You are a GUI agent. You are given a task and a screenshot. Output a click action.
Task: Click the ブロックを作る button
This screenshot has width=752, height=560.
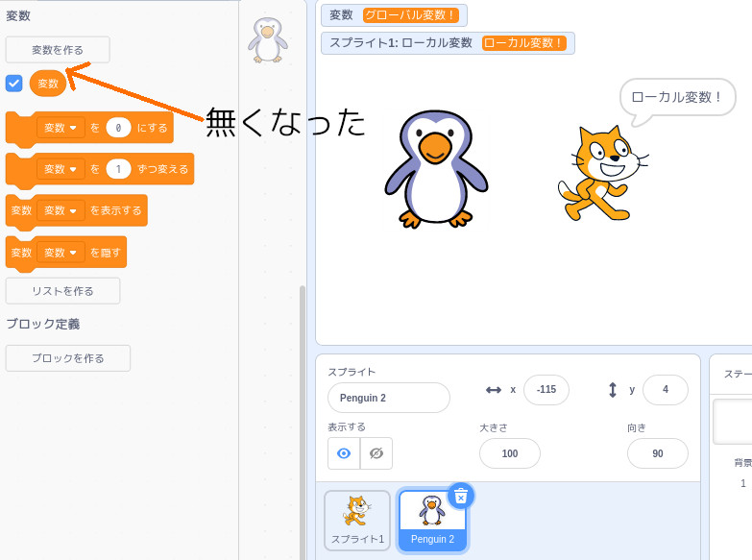pyautogui.click(x=67, y=358)
